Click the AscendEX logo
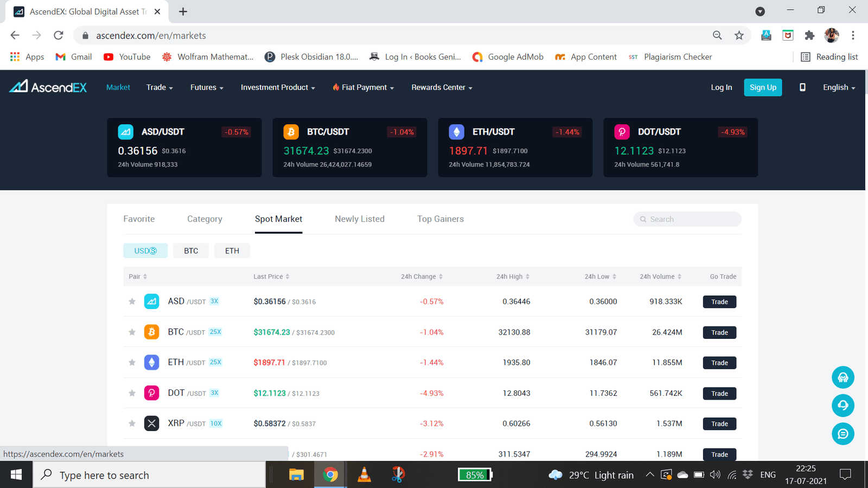868x488 pixels. (x=48, y=87)
